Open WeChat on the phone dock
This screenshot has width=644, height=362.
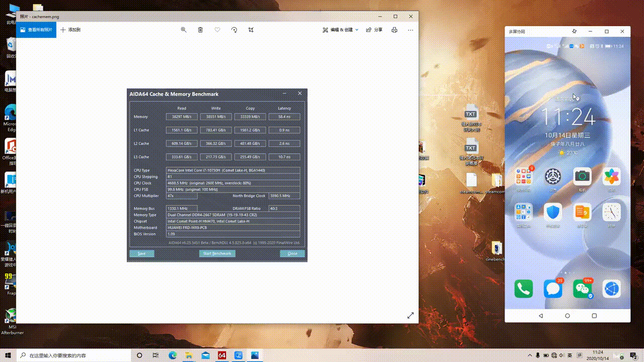click(583, 289)
